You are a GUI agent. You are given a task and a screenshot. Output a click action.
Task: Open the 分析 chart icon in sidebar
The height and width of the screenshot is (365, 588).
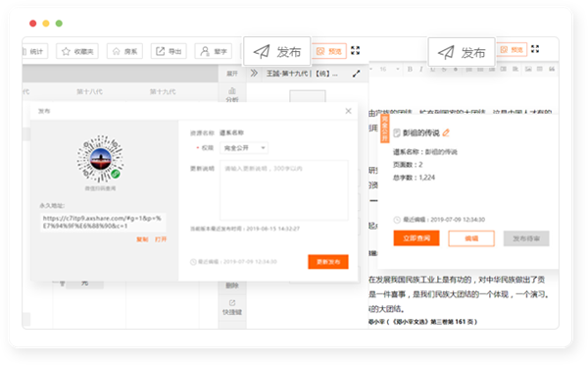[232, 94]
